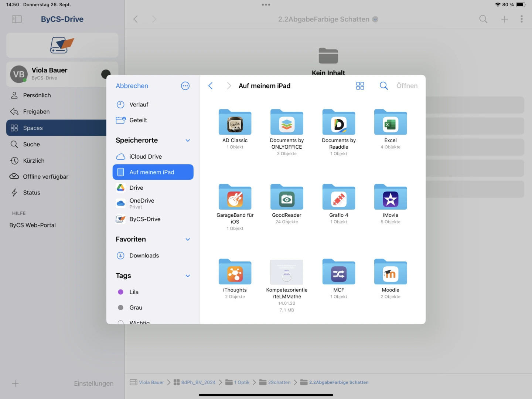Screen dimensions: 532x399
Task: Switch view mode with grid icon
Action: coord(360,86)
